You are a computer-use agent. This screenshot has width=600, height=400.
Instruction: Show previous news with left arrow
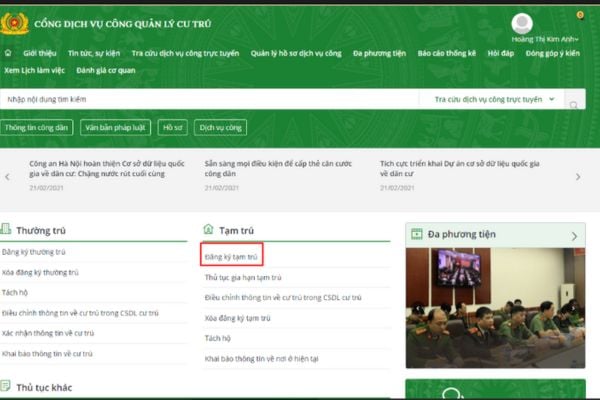tap(8, 177)
